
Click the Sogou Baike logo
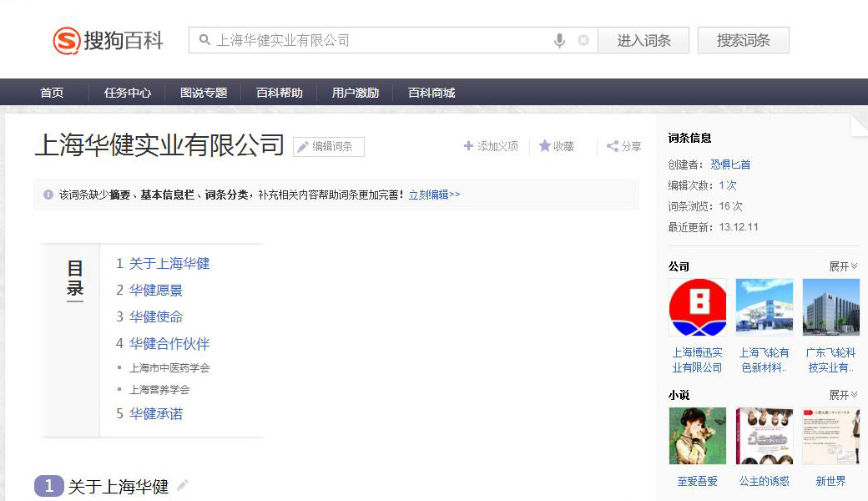point(108,40)
